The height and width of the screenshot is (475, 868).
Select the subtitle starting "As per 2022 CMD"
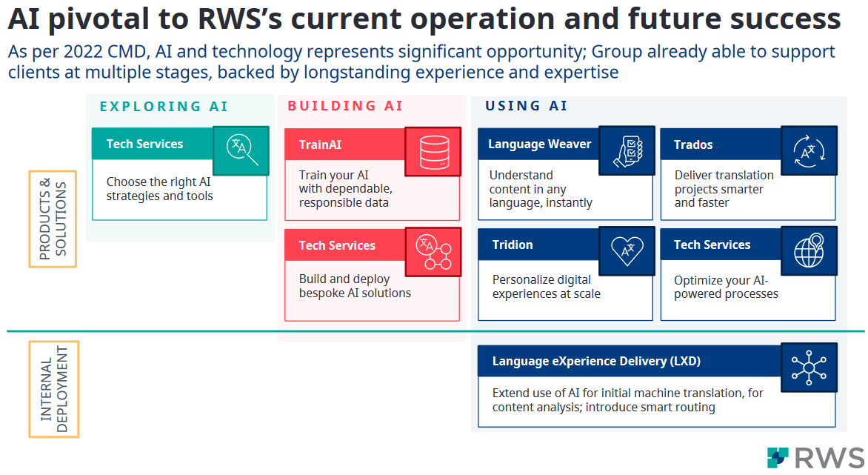[x=421, y=62]
